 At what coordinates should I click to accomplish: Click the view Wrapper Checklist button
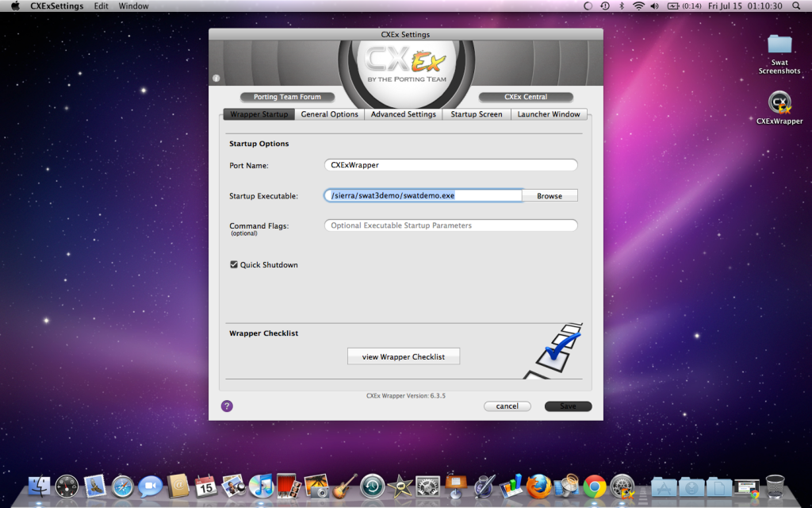point(404,356)
